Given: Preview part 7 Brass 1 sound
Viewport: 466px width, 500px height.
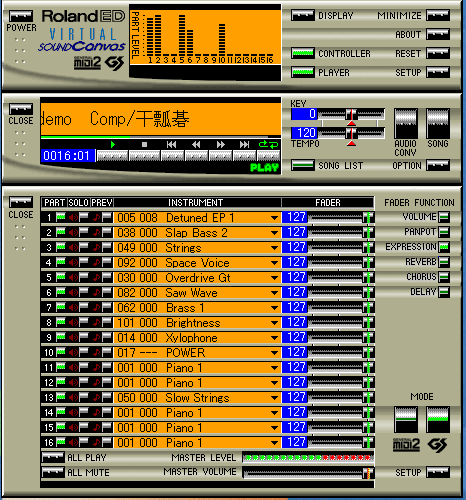Looking at the screenshot, I should click(x=107, y=308).
